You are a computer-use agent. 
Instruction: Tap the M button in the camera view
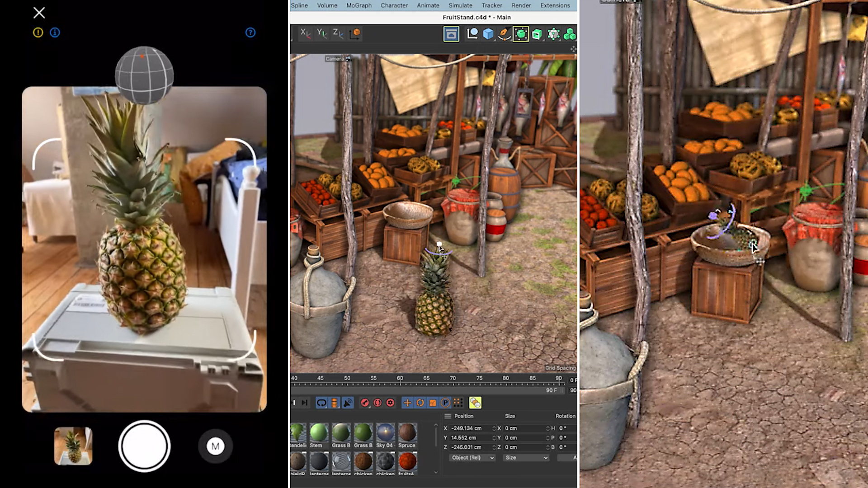point(215,446)
